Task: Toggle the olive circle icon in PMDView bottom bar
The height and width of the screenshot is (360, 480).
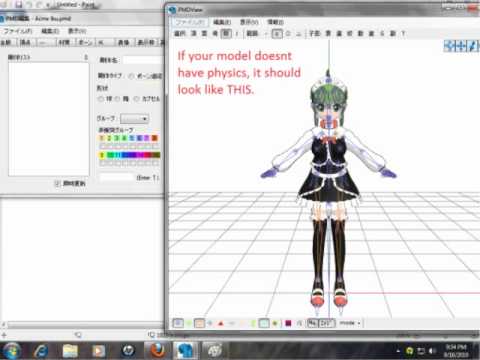Action: click(275, 323)
